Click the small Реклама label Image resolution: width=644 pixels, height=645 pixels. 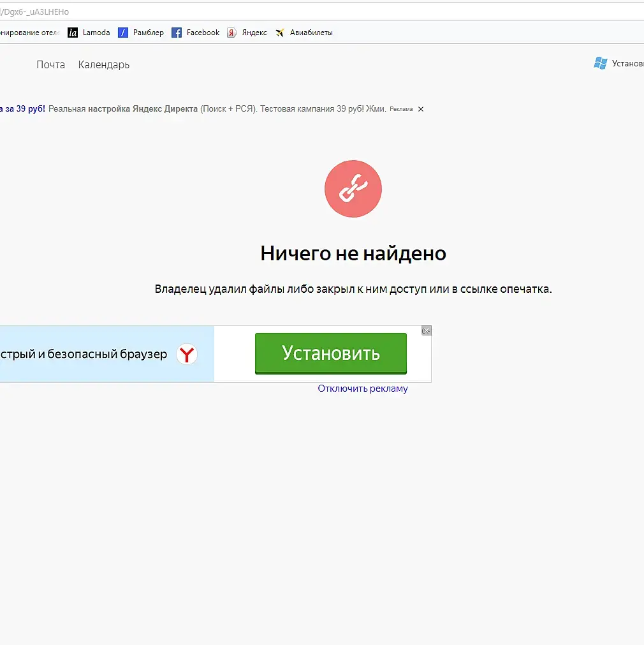tap(401, 109)
